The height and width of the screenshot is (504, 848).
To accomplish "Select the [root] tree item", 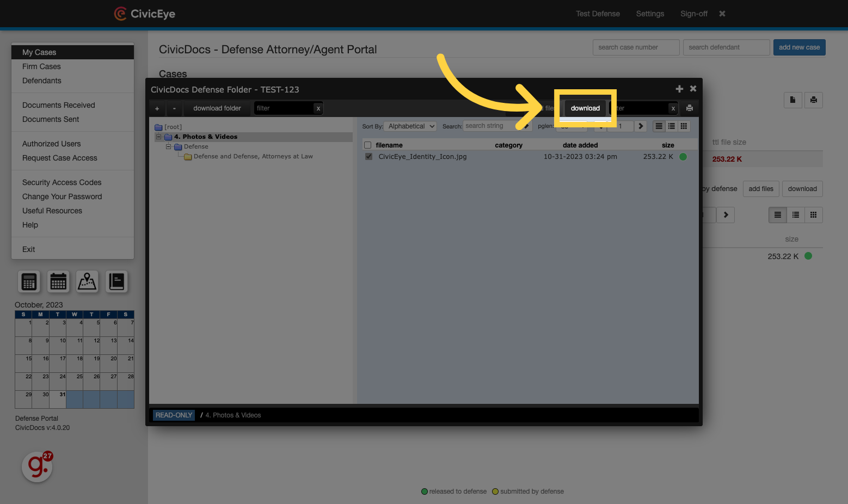I will (173, 127).
